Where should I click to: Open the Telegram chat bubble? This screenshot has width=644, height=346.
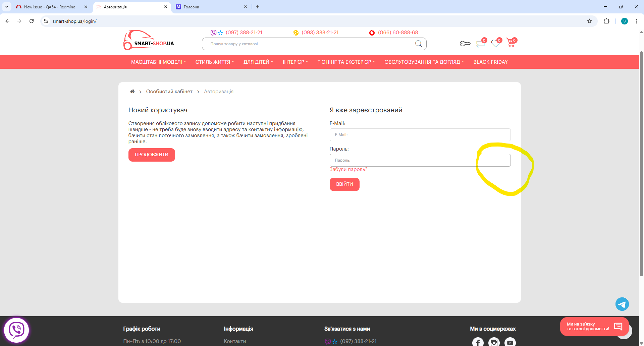(622, 304)
